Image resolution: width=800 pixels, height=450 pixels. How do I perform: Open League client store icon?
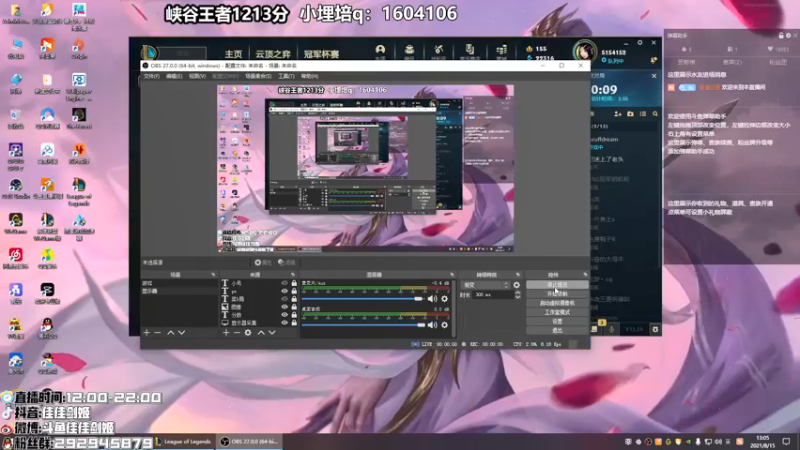click(502, 51)
